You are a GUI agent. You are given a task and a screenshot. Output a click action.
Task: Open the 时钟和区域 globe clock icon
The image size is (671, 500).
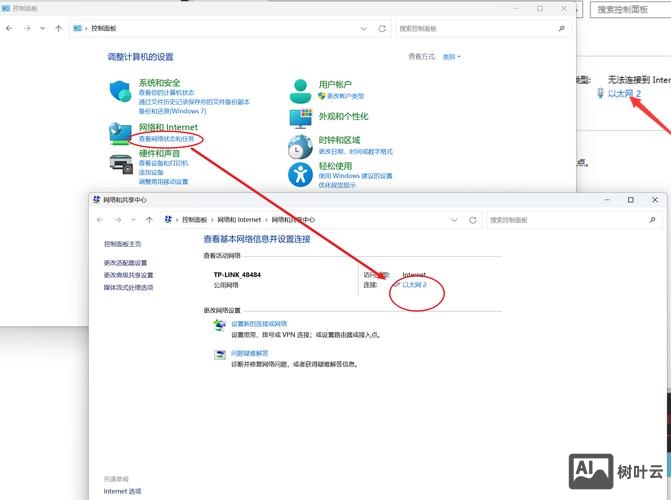coord(300,147)
